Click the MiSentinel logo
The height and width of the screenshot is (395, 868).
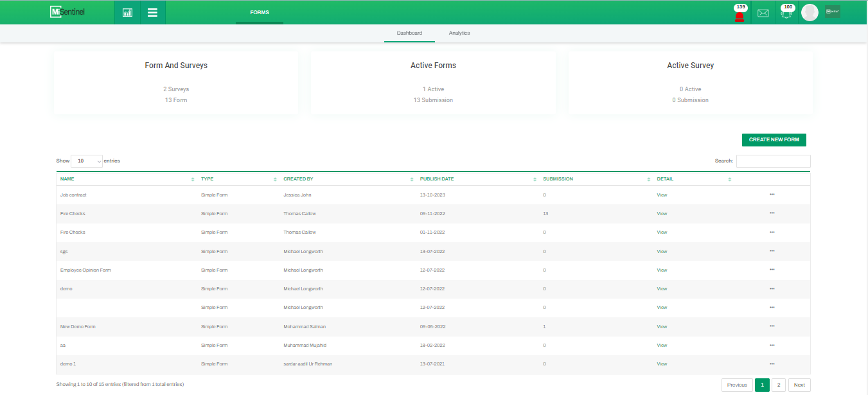pos(67,12)
